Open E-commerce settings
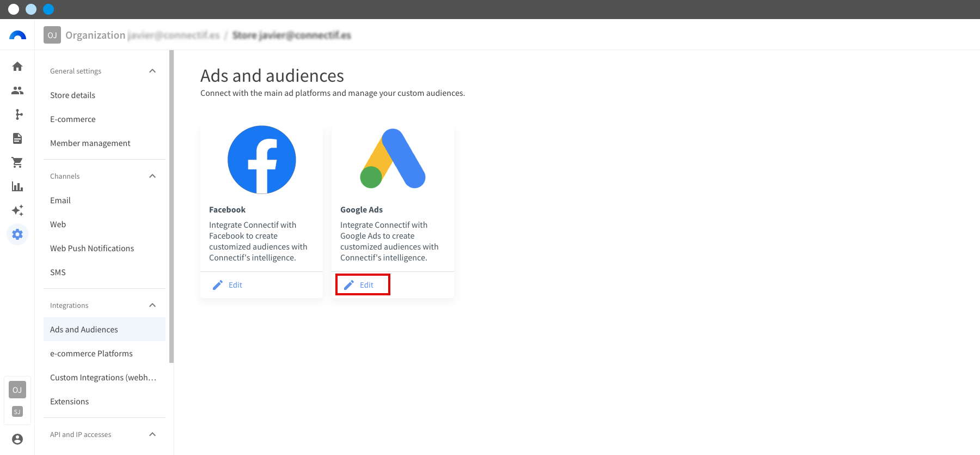 coord(105,119)
